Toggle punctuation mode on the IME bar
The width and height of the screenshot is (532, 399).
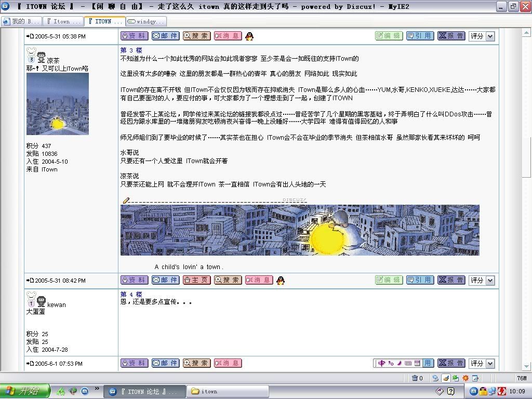391,363
